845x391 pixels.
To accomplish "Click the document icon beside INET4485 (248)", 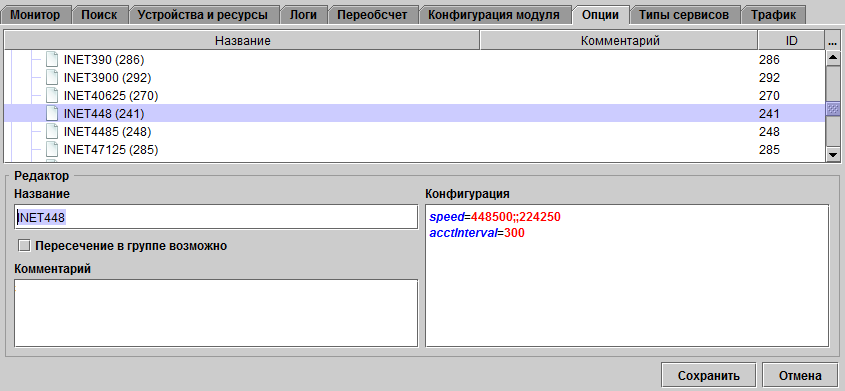I will (x=52, y=131).
